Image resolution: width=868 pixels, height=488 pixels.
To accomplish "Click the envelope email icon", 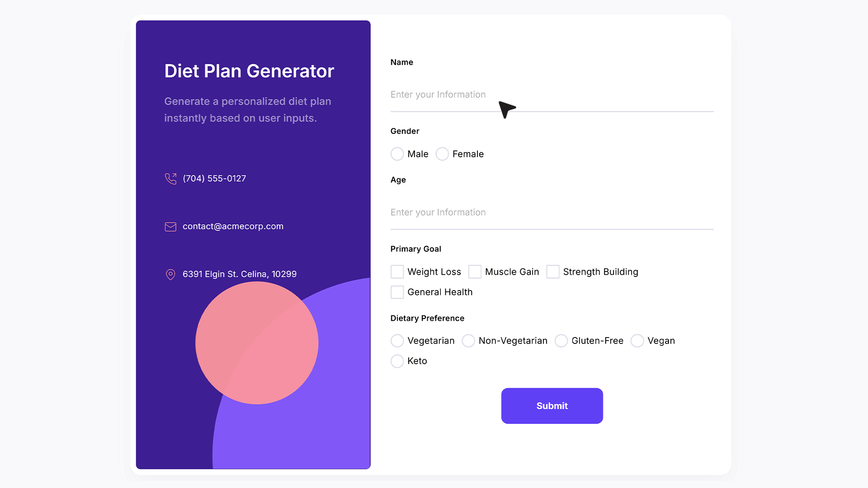I will (x=170, y=226).
